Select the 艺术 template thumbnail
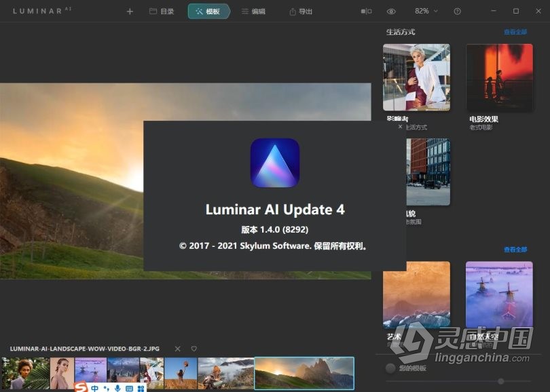This screenshot has height=392, width=550. (x=416, y=294)
